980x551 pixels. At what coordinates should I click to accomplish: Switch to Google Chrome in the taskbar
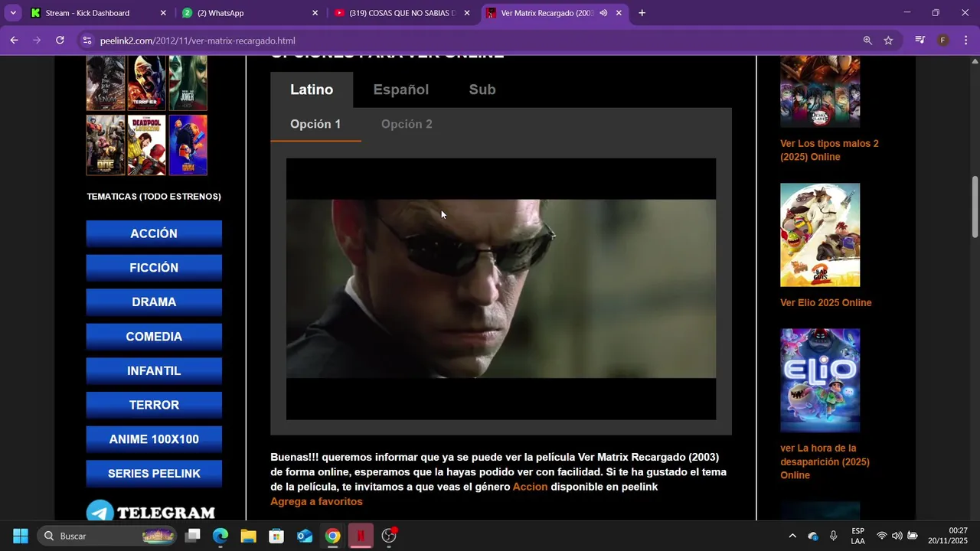[332, 536]
